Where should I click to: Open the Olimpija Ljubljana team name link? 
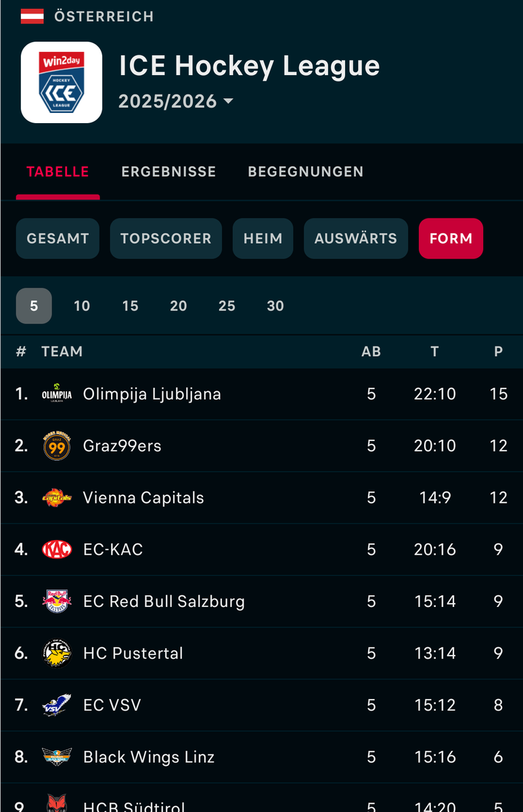pyautogui.click(x=152, y=394)
